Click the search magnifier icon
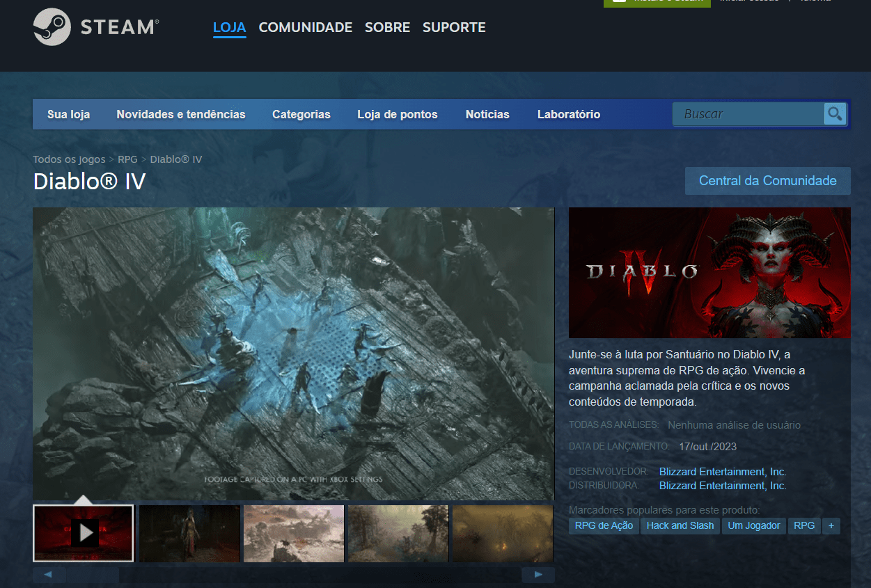The image size is (871, 588). point(834,113)
